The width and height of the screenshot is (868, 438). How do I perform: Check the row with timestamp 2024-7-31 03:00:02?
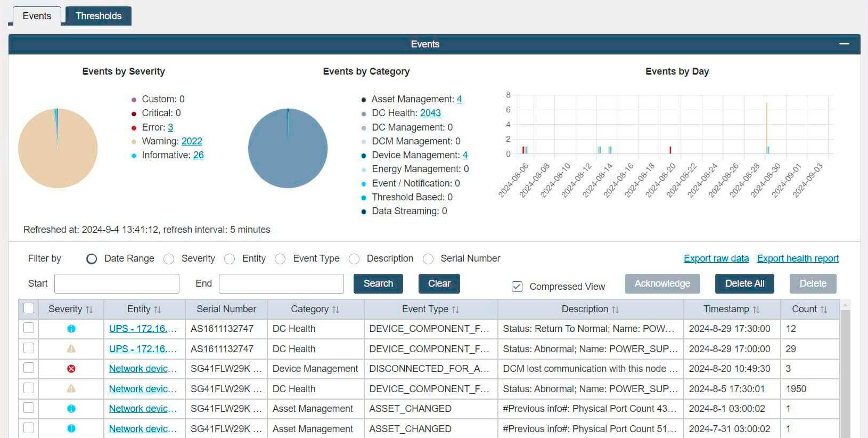click(x=29, y=428)
